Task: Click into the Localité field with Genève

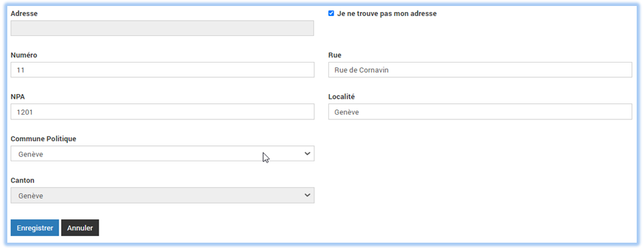Action: 480,112
